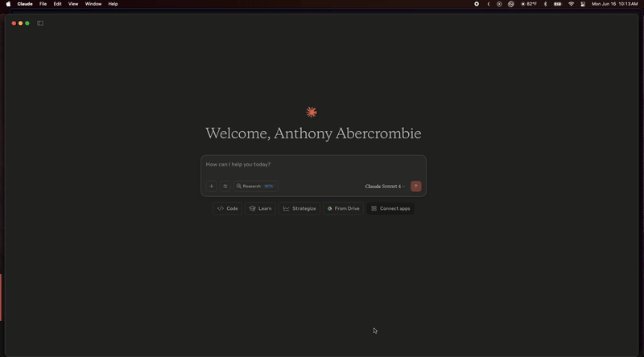Viewport: 644px width, 357px height.
Task: Open the Claude Sonnet 4 model dropdown
Action: (x=385, y=187)
